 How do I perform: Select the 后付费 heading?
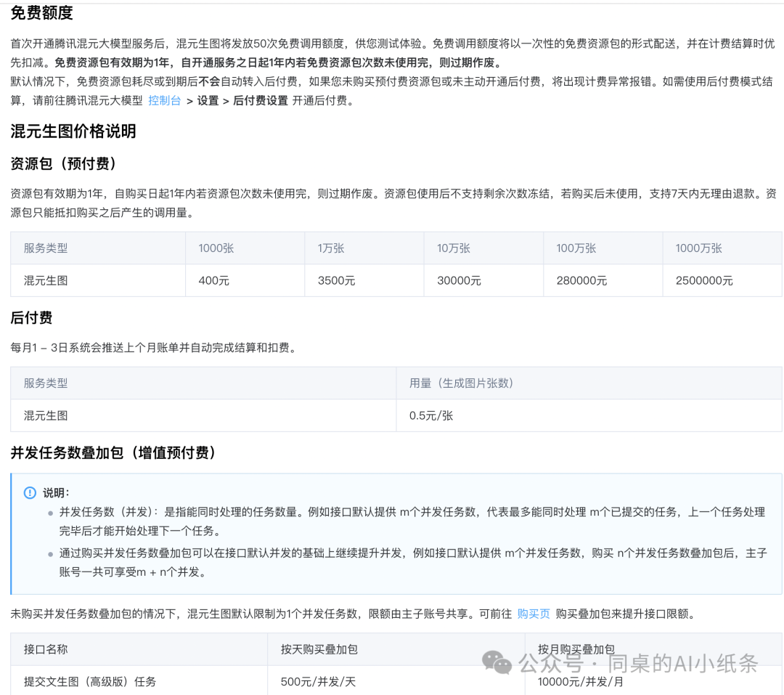[x=31, y=318]
